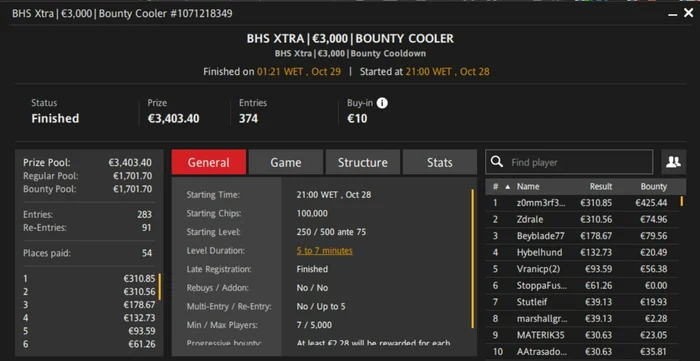Image resolution: width=700 pixels, height=361 pixels.
Task: Sort by rank arrow in # column
Action: click(x=507, y=187)
